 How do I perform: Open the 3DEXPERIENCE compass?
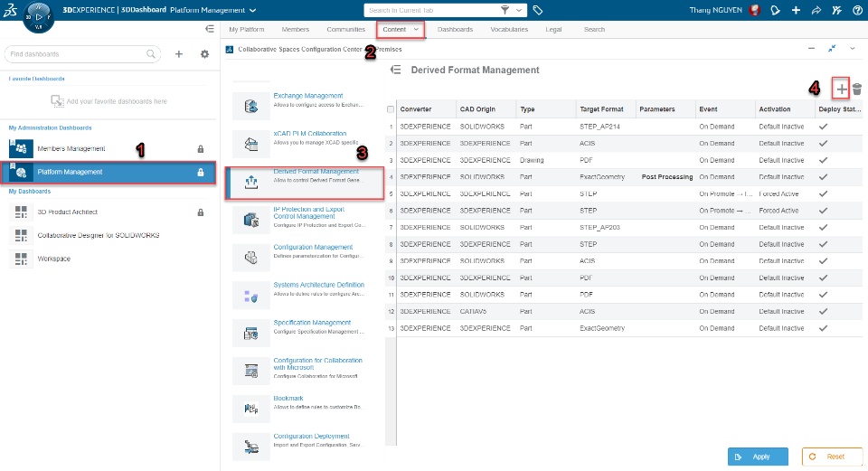click(x=39, y=15)
